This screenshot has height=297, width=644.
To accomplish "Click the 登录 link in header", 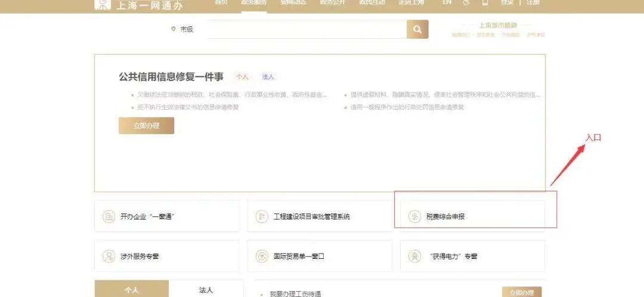I will [x=507, y=3].
